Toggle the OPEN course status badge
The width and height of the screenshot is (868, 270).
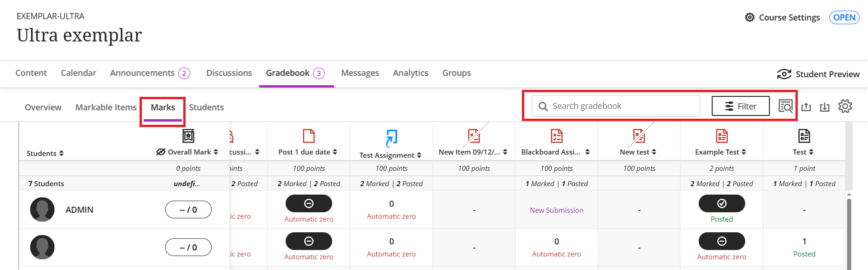844,18
